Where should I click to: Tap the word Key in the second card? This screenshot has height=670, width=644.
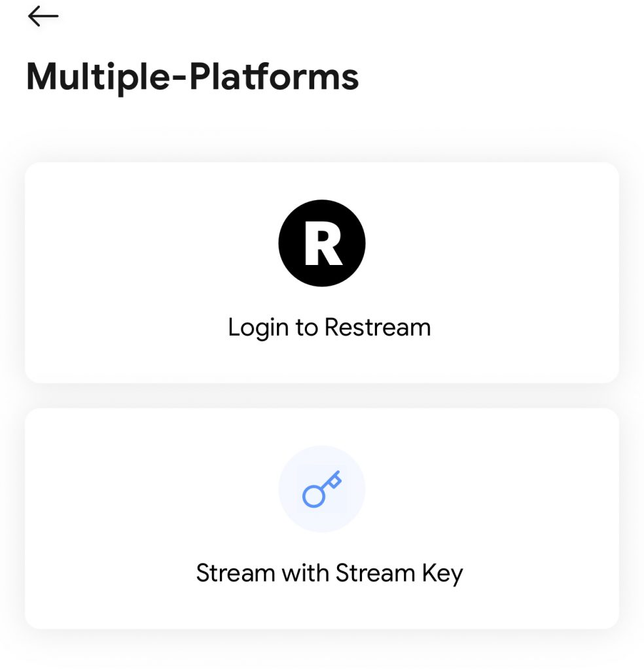[x=442, y=574]
